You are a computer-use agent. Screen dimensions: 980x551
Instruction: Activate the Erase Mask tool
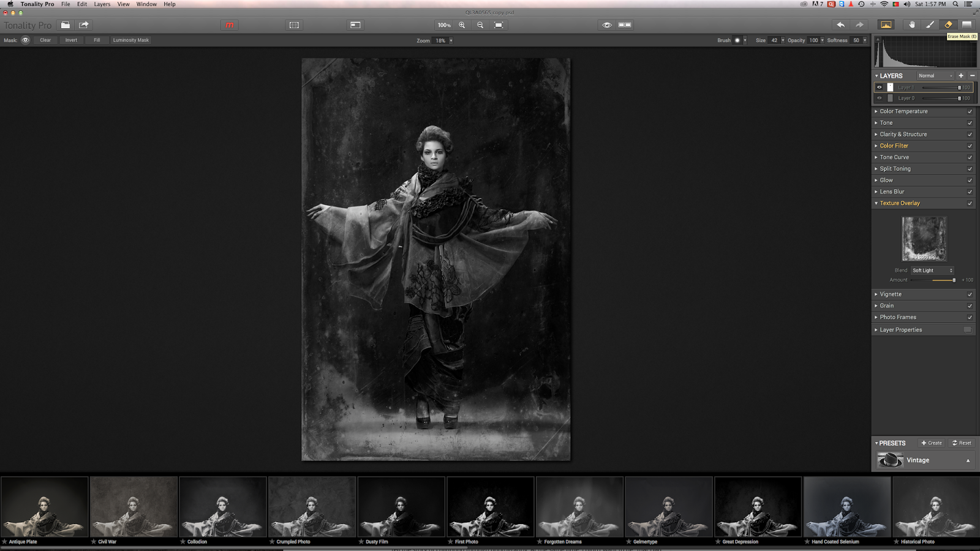tap(948, 25)
